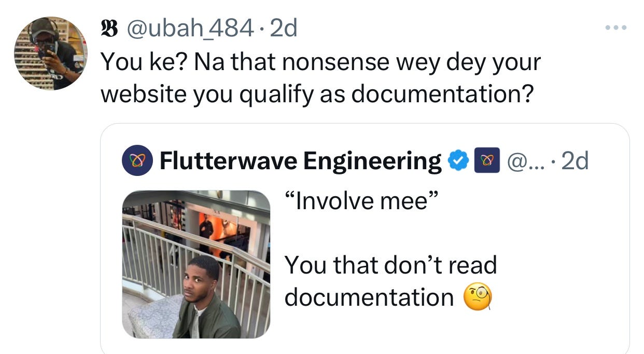
Task: Click the word “documentation” beside the emoji
Action: [369, 297]
